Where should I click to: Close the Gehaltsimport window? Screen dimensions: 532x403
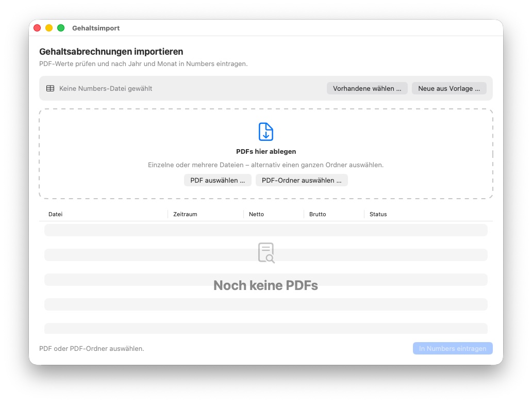[37, 28]
